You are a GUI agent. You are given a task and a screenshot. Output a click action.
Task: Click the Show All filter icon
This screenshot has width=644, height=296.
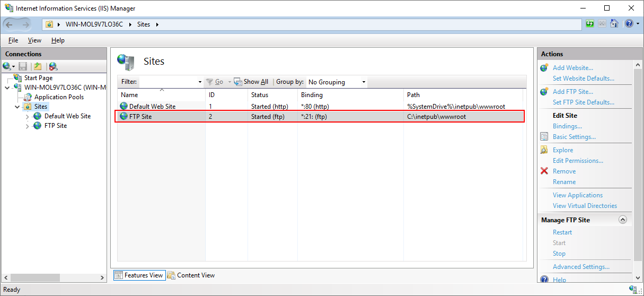pyautogui.click(x=238, y=82)
